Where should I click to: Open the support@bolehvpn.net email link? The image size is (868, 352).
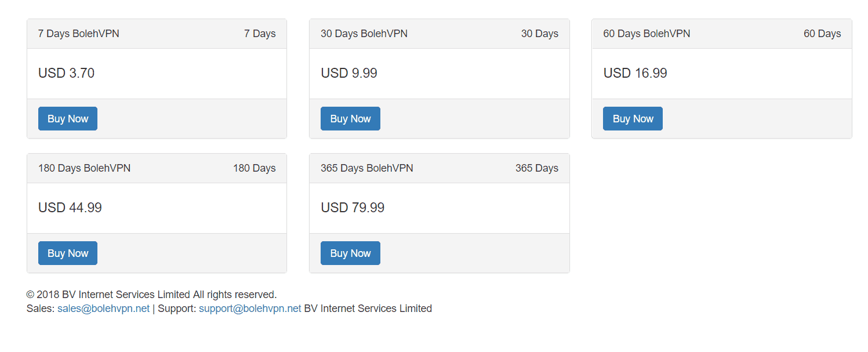coord(250,309)
